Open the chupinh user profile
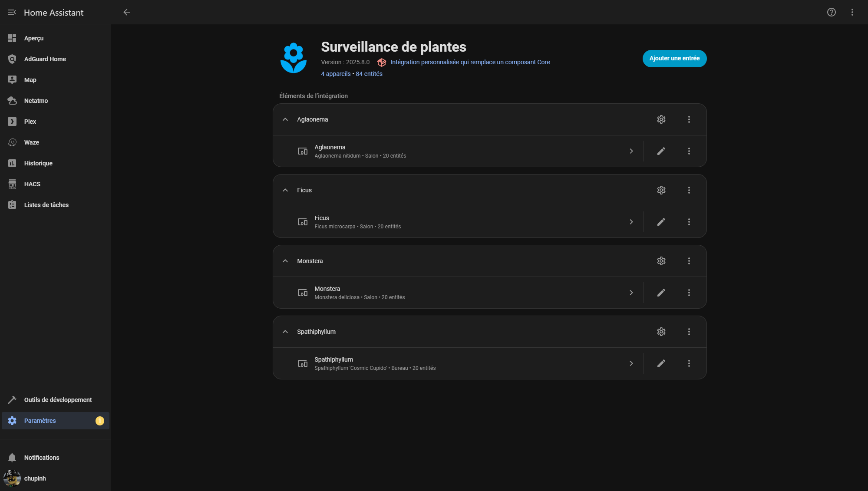 click(35, 478)
